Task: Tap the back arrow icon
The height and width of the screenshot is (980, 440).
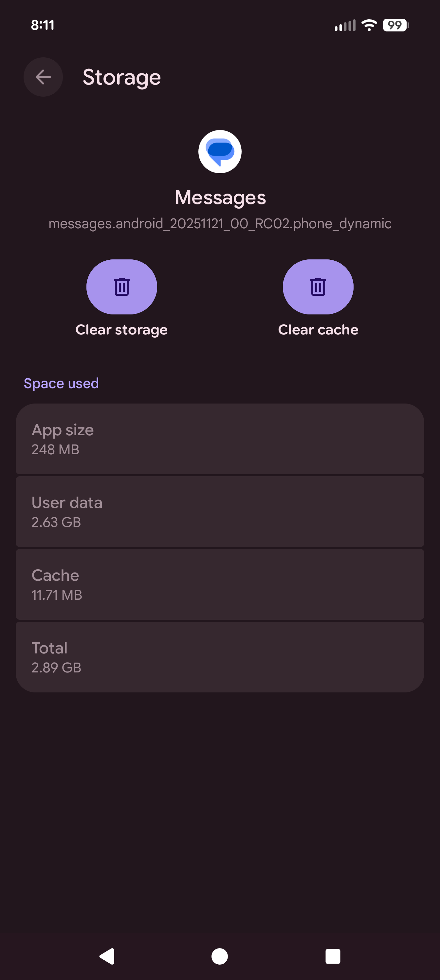Action: (43, 77)
